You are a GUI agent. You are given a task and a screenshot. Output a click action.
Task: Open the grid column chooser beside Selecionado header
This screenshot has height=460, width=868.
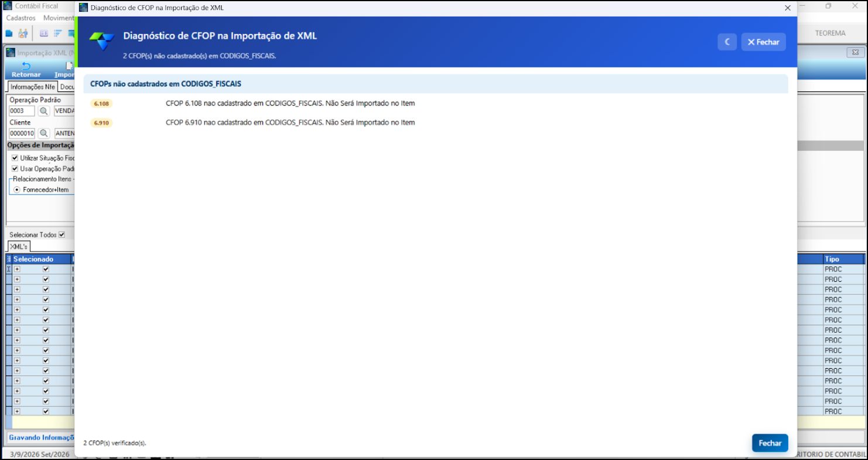tap(9, 259)
